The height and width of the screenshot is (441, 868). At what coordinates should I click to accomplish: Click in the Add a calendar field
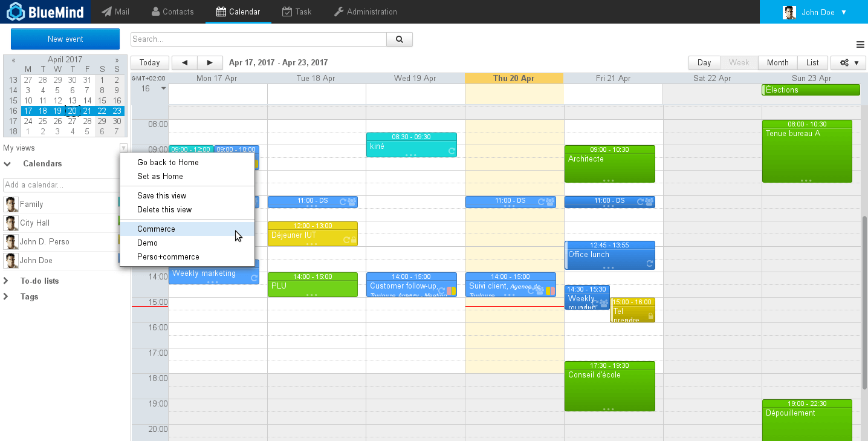pyautogui.click(x=60, y=185)
